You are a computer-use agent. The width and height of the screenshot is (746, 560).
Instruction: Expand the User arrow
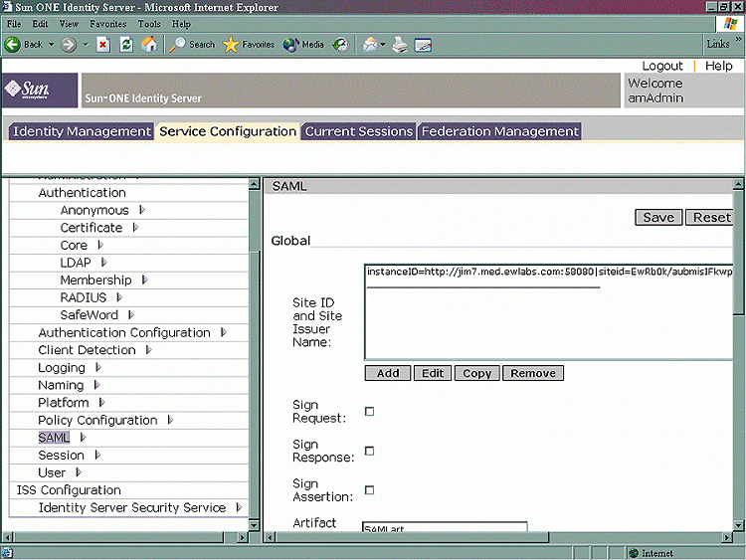coord(79,472)
